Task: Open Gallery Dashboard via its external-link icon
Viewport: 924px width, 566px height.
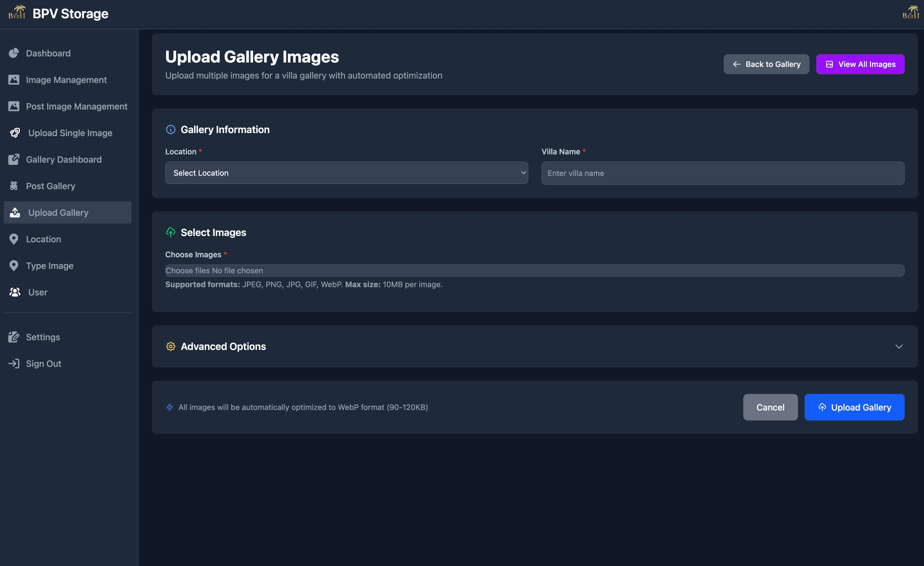Action: point(14,159)
